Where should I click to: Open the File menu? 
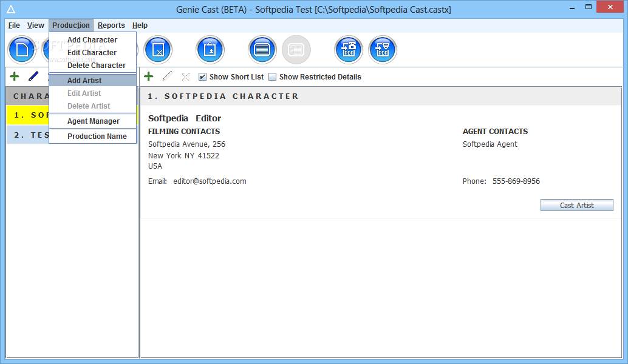(x=14, y=25)
